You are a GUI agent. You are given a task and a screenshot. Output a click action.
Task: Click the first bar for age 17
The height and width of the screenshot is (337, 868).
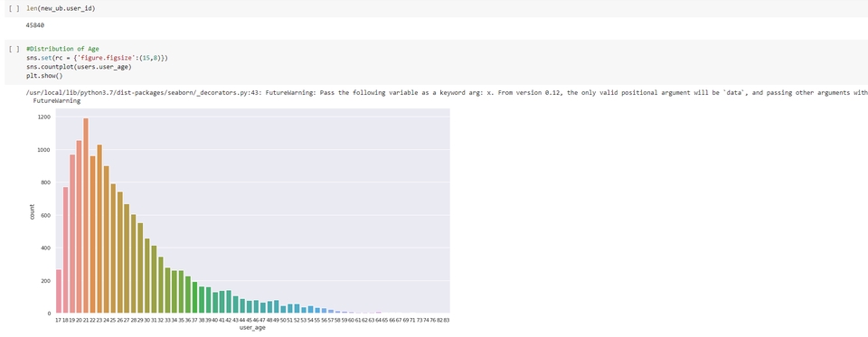(x=59, y=291)
